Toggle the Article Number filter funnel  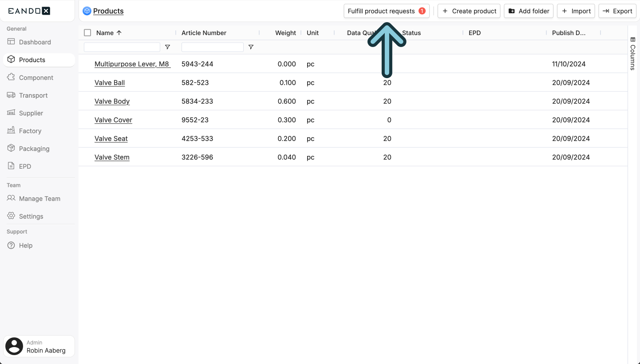tap(251, 47)
